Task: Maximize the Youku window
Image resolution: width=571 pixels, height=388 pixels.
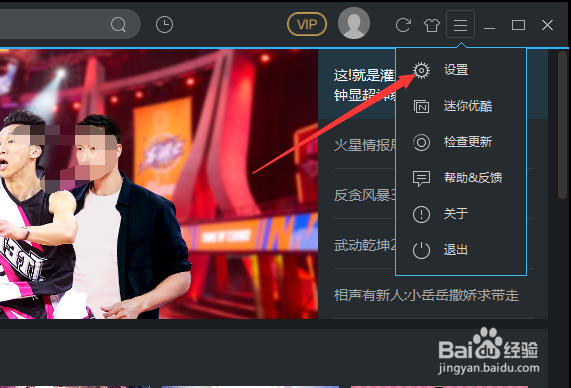Action: pyautogui.click(x=518, y=25)
